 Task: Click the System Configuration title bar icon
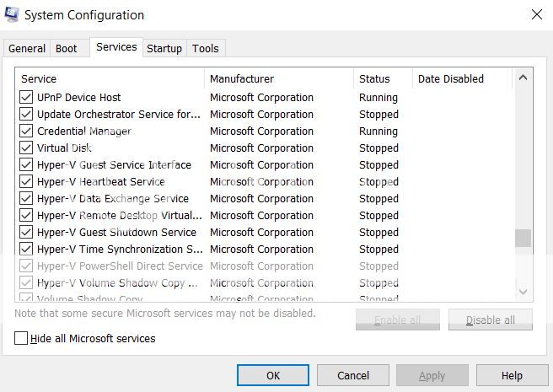click(12, 15)
